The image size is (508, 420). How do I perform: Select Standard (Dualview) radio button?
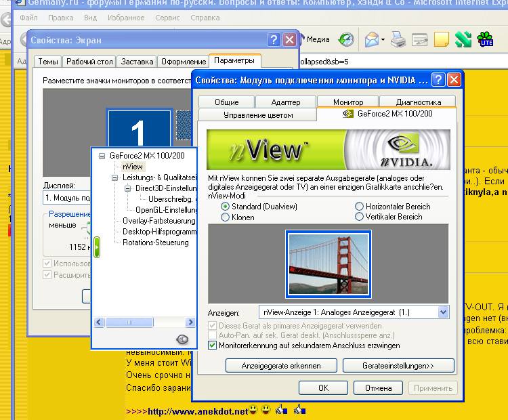[225, 207]
